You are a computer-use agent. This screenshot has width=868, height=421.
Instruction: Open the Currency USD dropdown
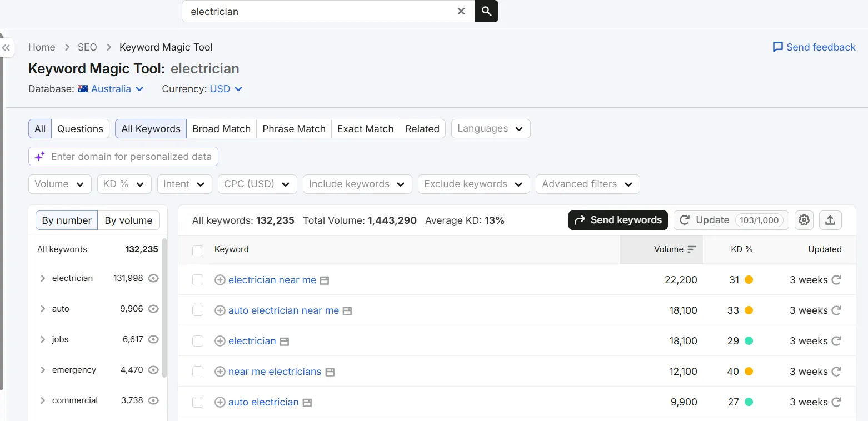(x=226, y=89)
